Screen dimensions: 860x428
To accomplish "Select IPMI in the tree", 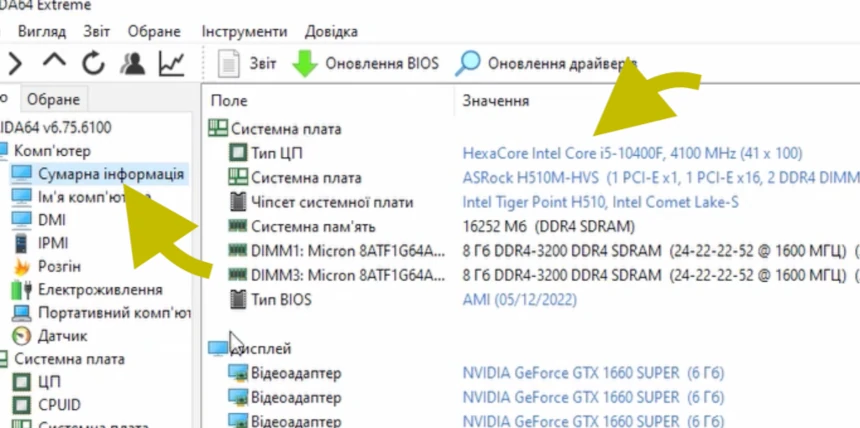I will [53, 243].
